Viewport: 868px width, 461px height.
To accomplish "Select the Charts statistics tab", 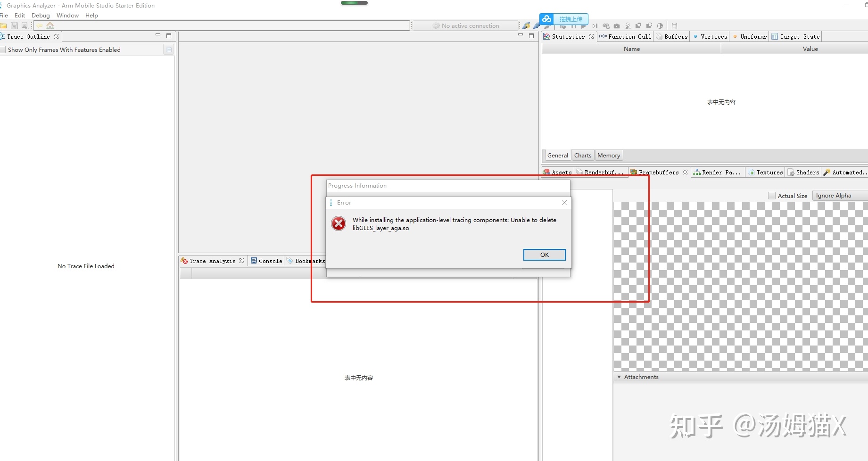I will [x=583, y=156].
